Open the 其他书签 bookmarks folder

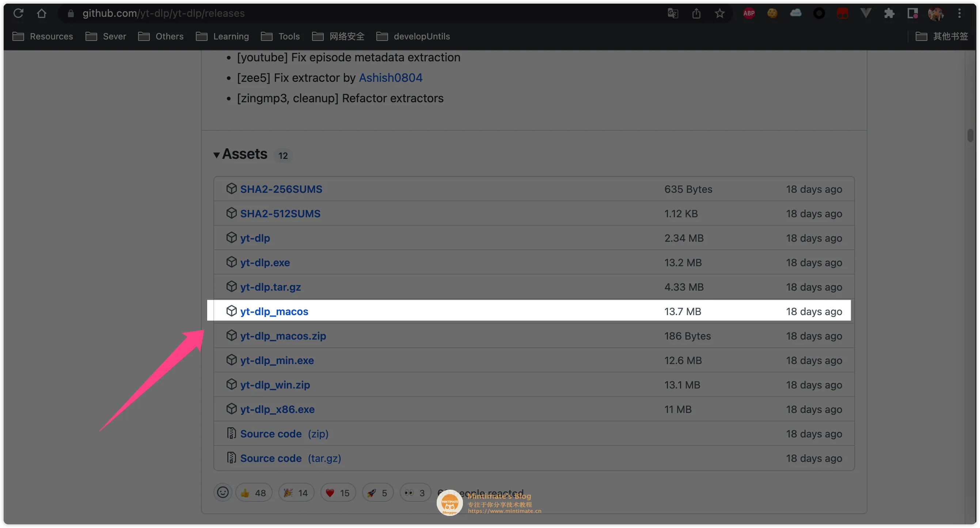(942, 36)
